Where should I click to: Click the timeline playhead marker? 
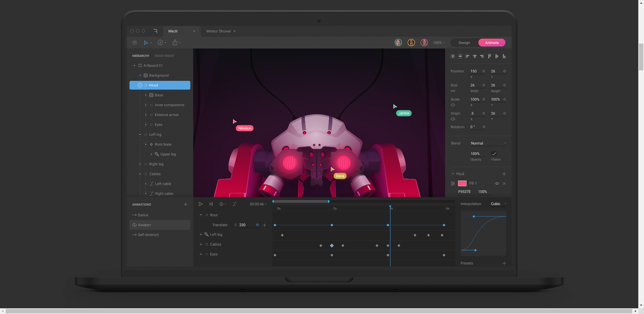pyautogui.click(x=390, y=207)
